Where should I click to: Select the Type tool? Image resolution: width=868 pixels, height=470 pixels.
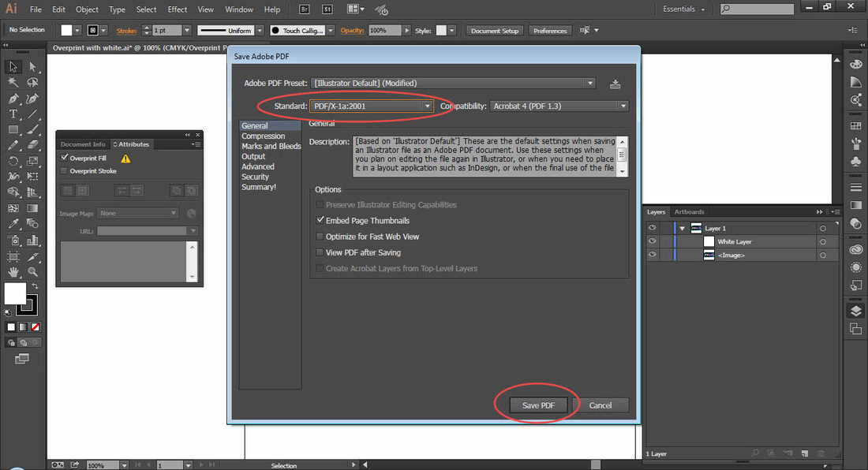point(13,114)
